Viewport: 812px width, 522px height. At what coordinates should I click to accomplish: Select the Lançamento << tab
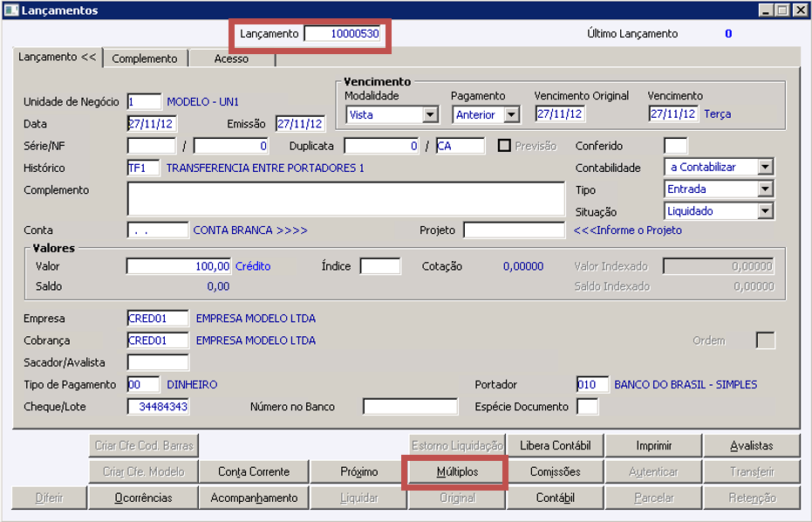(57, 57)
